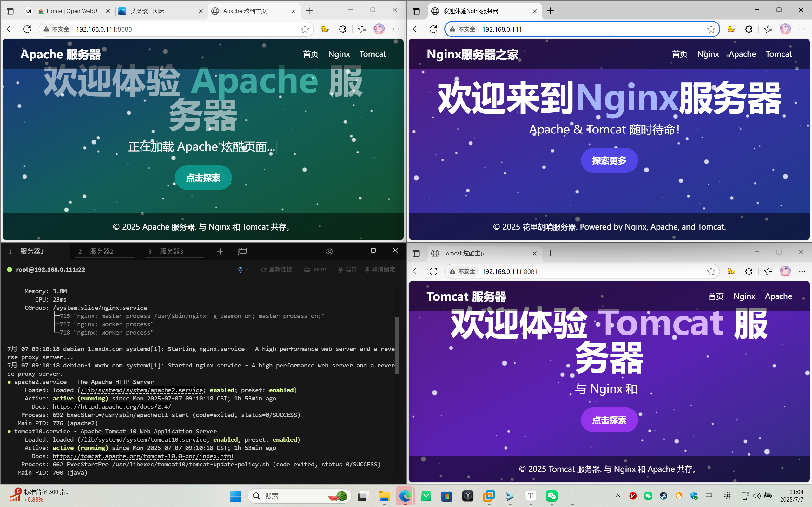
Task: Click 点击探索 button on Tomcat page
Action: click(609, 420)
